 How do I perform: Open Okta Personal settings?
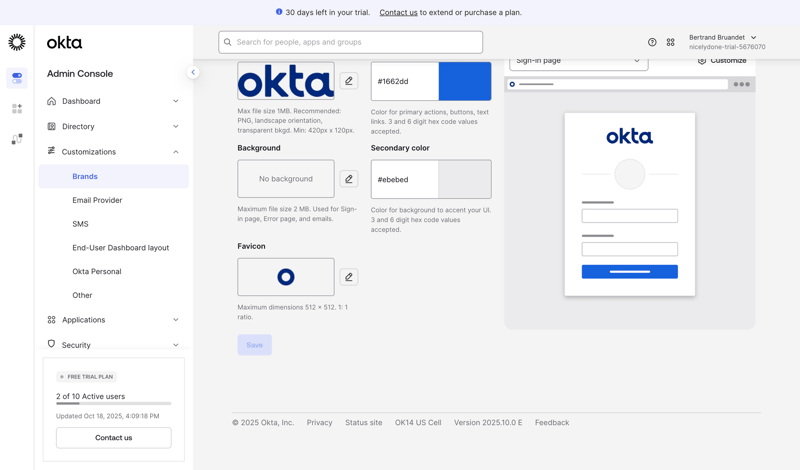tap(96, 271)
